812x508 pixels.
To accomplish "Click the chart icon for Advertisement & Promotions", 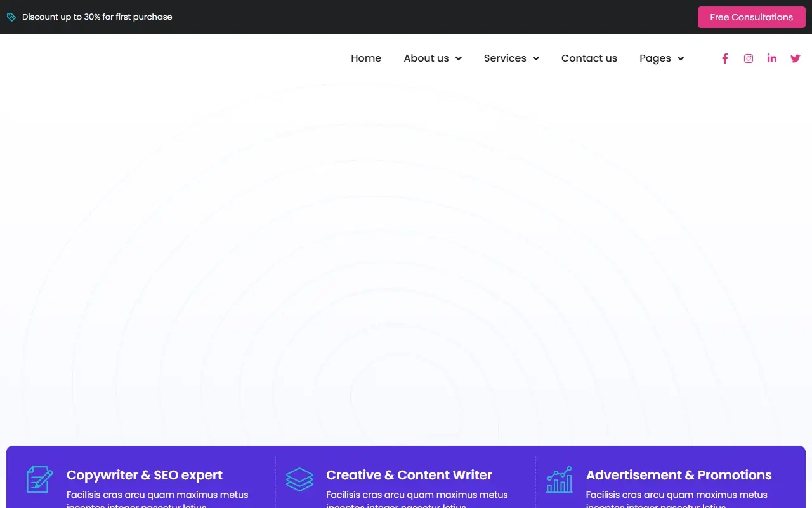I will coord(559,479).
